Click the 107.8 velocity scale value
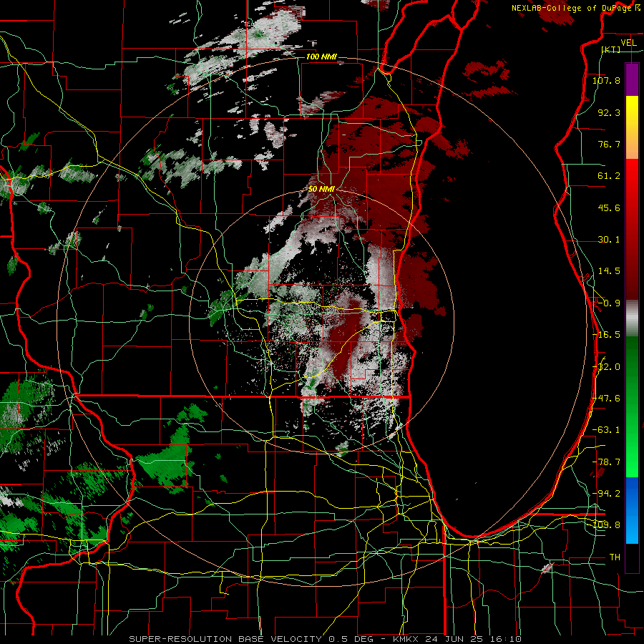The height and width of the screenshot is (644, 644). click(606, 80)
